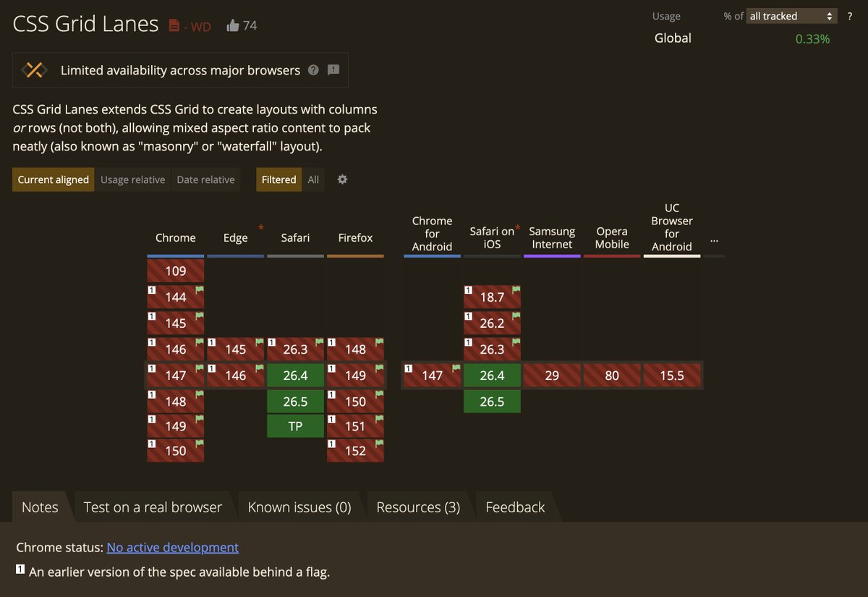Open the Known issues (0) tab

[x=299, y=507]
